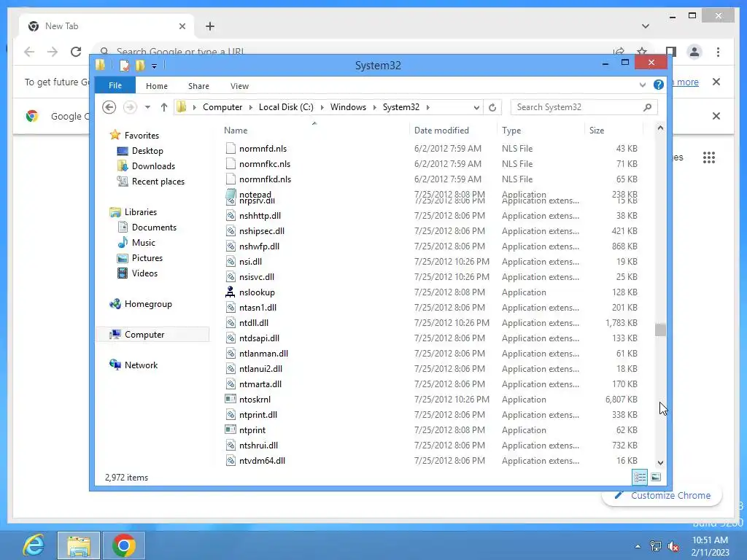This screenshot has width=747, height=560.
Task: Select the ntdll.dll file row
Action: 432,323
